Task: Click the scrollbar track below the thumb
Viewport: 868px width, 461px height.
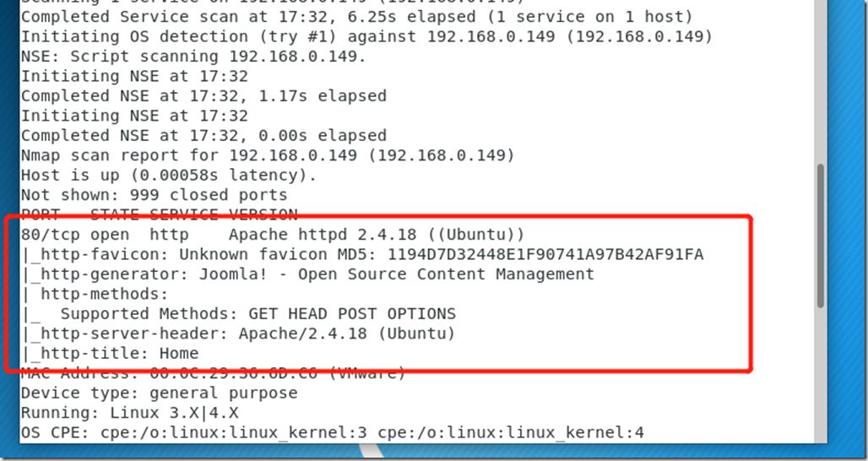Action: coord(821,375)
